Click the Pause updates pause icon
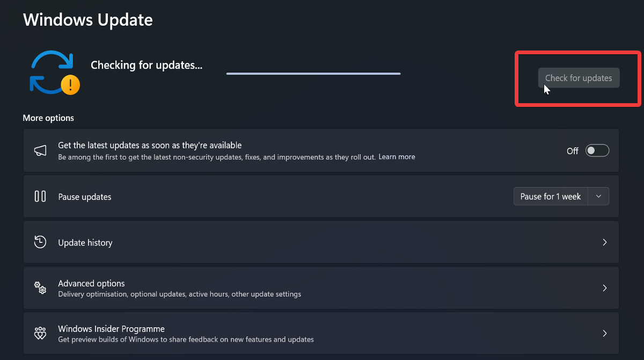 (x=40, y=196)
